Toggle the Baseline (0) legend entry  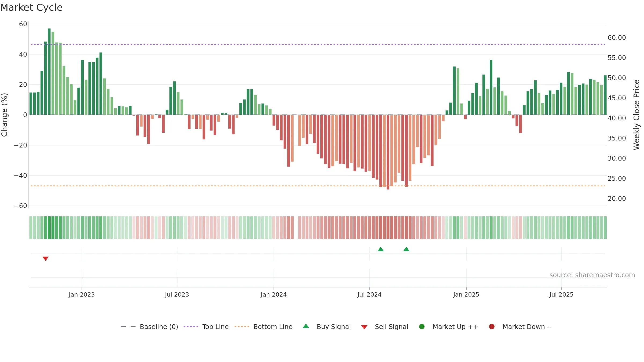pyautogui.click(x=149, y=327)
